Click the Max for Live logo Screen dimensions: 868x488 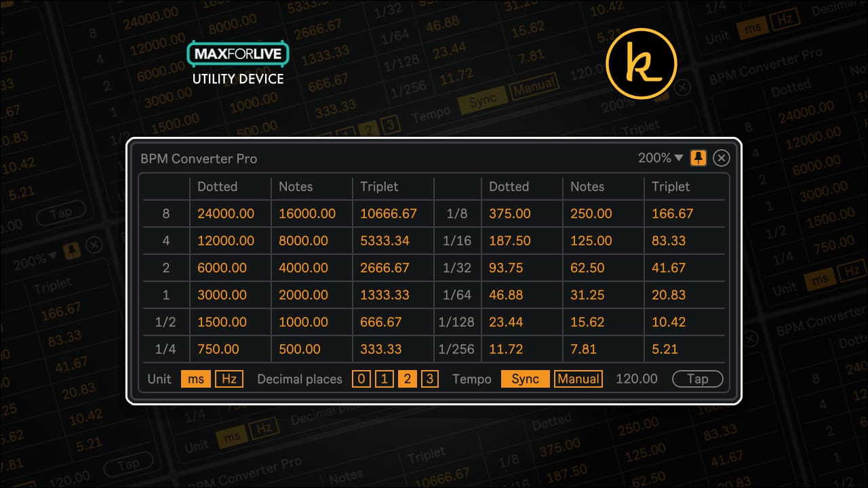(238, 54)
